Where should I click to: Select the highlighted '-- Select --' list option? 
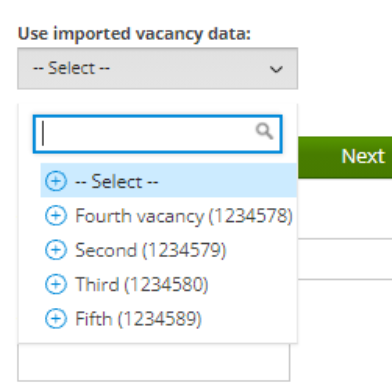tap(169, 180)
